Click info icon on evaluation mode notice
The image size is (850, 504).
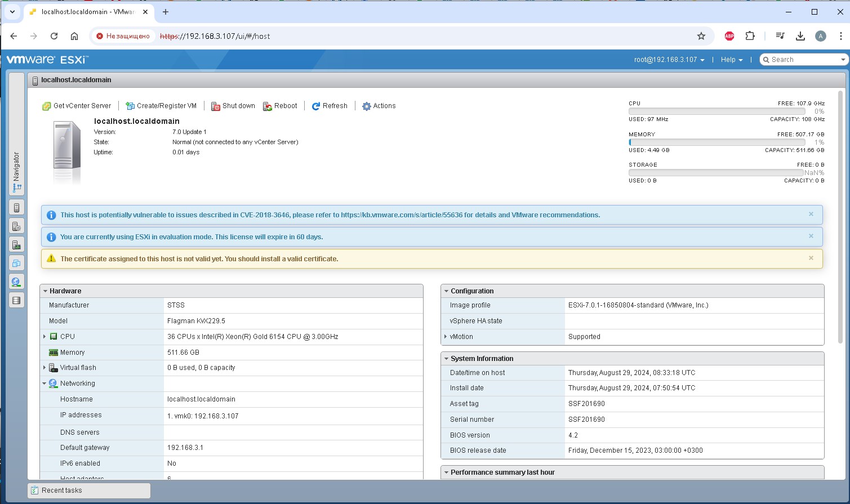pyautogui.click(x=51, y=237)
